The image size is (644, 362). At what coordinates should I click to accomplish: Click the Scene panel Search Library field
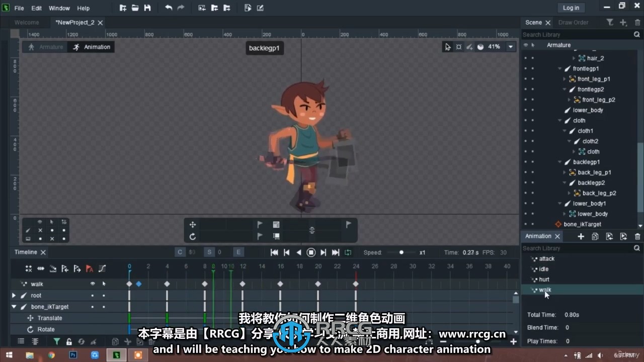point(577,35)
